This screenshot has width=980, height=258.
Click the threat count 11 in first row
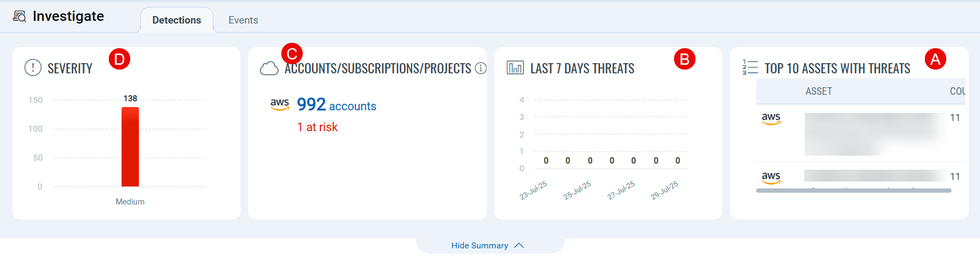coord(955,118)
